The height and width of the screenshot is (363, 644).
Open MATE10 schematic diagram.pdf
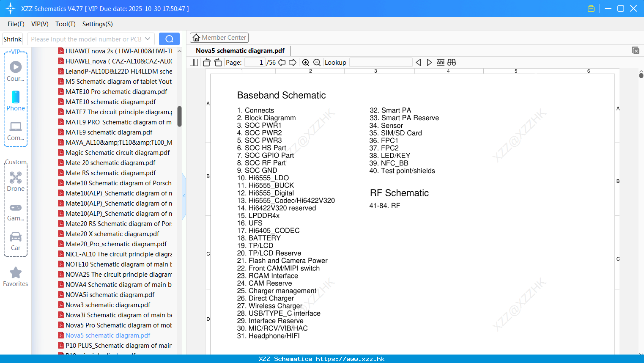[x=107, y=102]
